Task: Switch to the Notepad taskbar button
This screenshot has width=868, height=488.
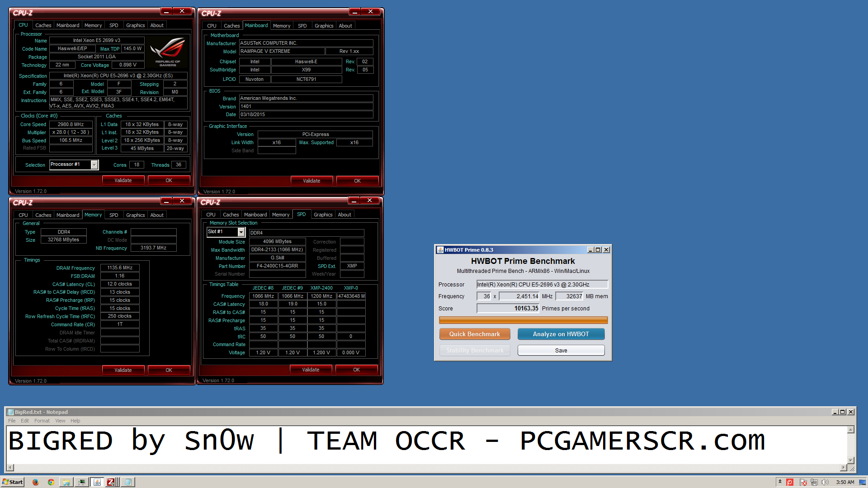Action: point(128,482)
